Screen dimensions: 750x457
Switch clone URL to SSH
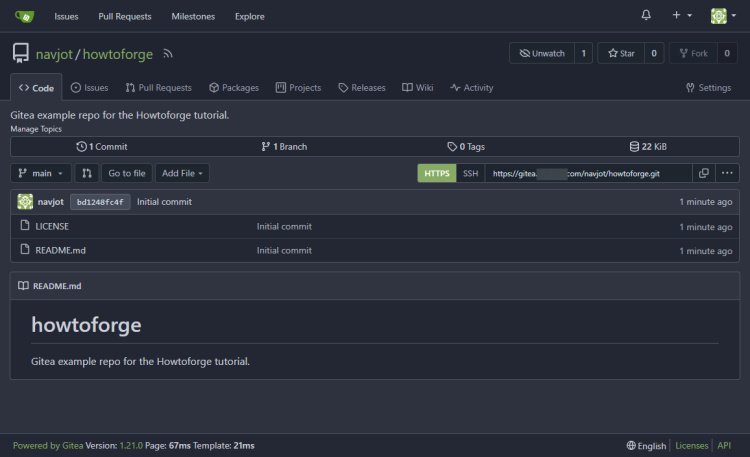[470, 173]
